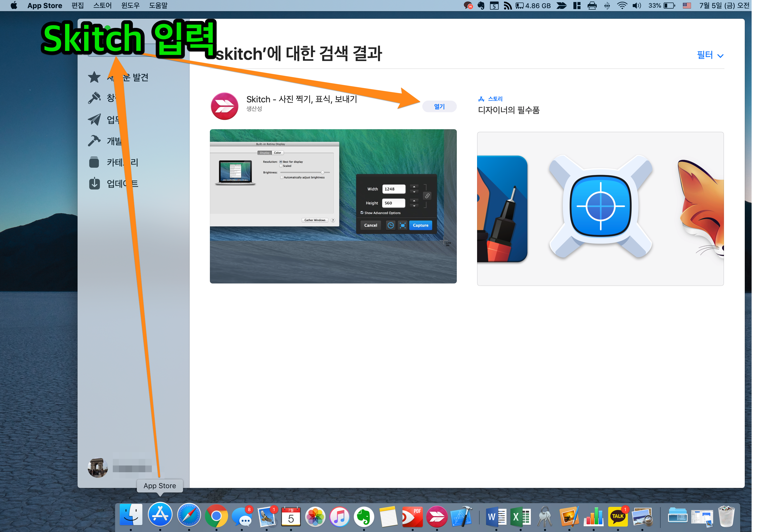Launch Evernote from the Dock
762x532 pixels.
pos(364,516)
